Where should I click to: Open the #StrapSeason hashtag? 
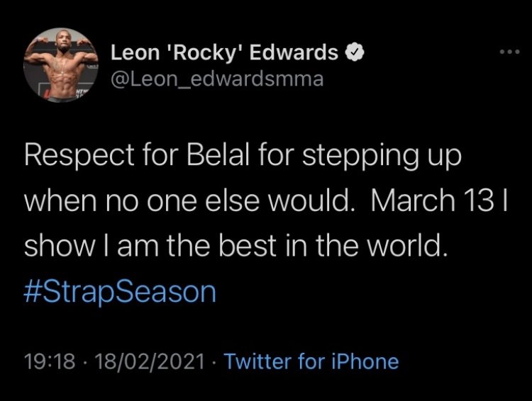pos(120,292)
